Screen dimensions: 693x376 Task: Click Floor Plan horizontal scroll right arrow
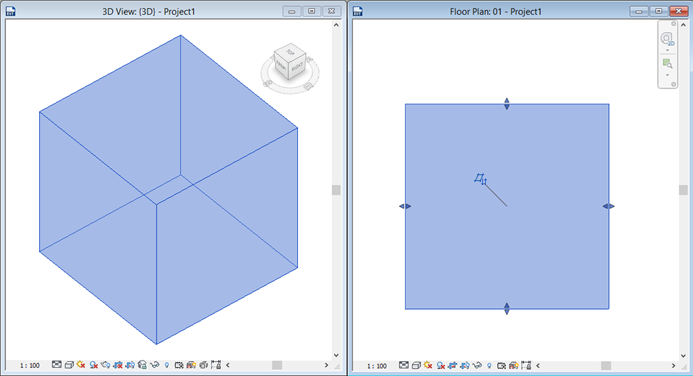[x=674, y=365]
